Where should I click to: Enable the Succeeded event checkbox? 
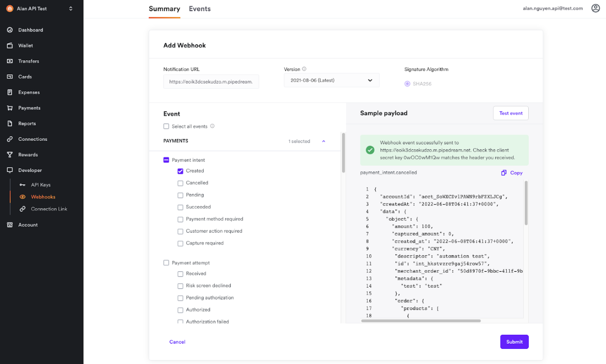point(180,207)
